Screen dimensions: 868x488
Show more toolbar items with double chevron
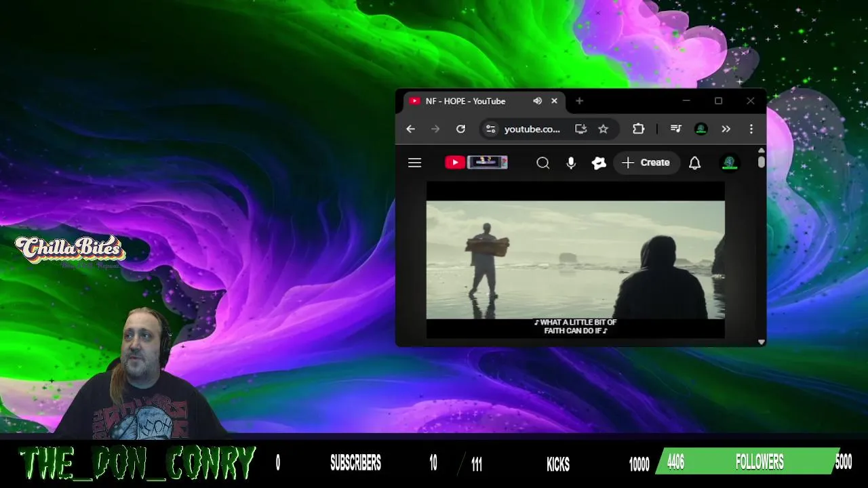726,129
